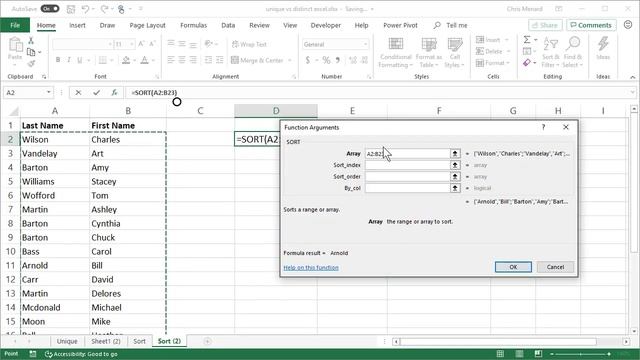Screen dimensions: 640x360
Task: Open the File tab
Action: (x=15, y=25)
